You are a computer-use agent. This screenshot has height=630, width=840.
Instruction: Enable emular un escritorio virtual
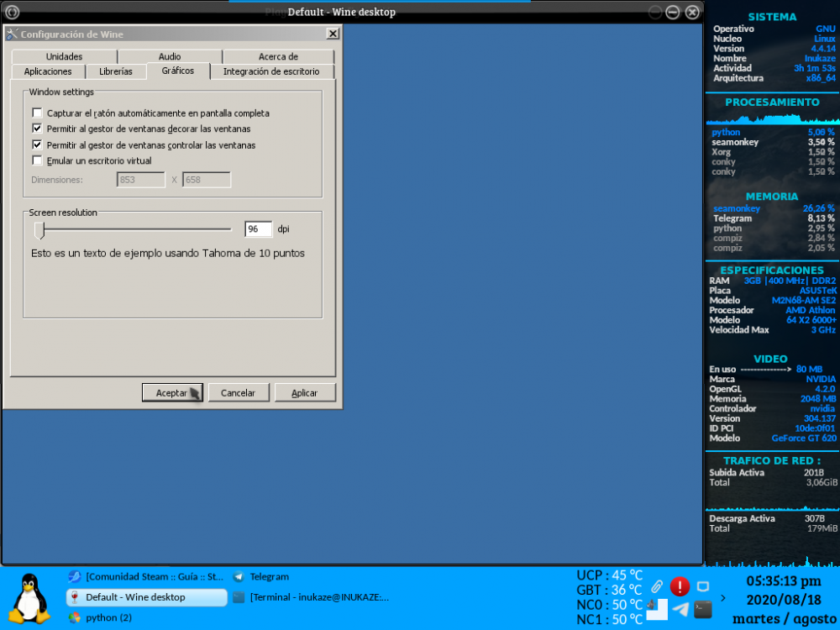pos(37,160)
